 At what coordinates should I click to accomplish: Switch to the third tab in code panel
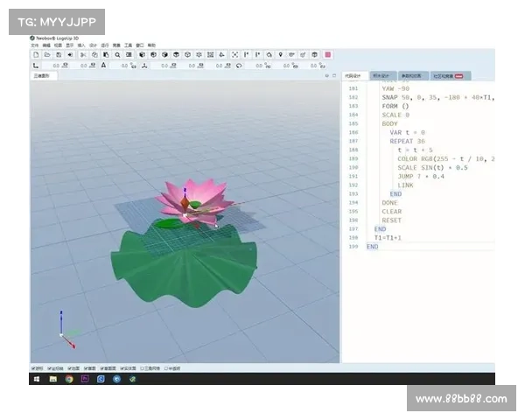(x=413, y=76)
